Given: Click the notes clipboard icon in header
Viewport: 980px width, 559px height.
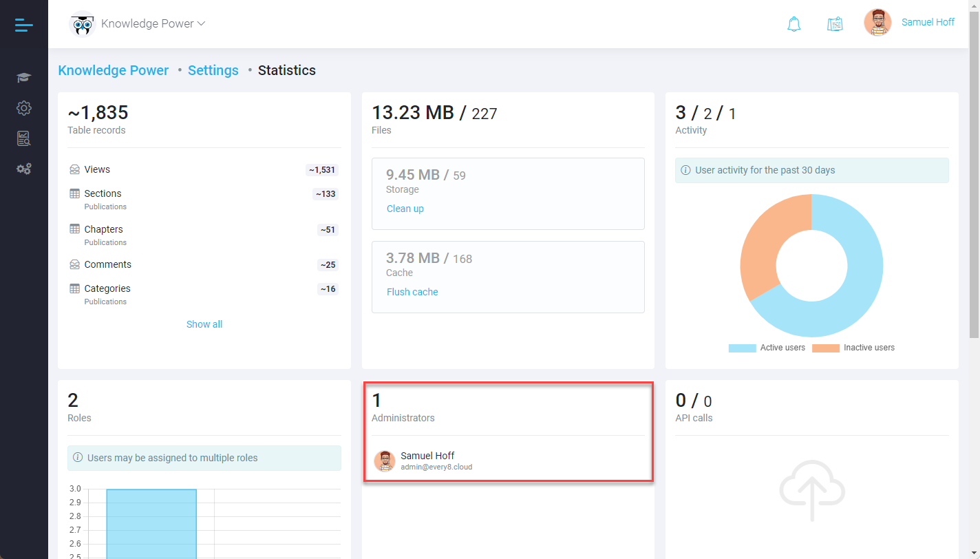Looking at the screenshot, I should [x=835, y=24].
